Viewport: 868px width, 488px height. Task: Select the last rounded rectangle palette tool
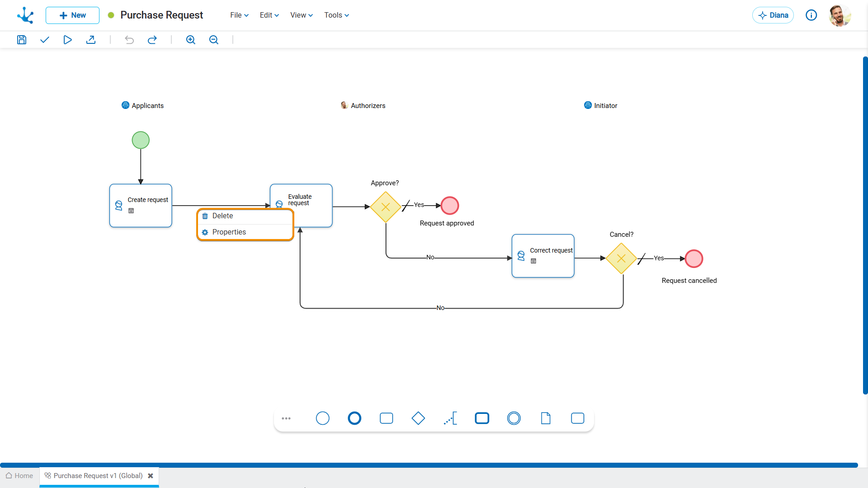tap(578, 418)
